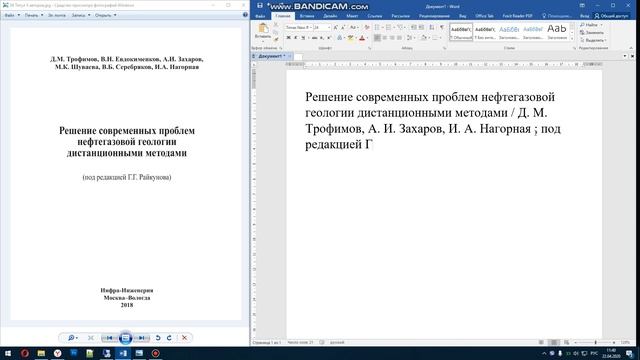Screen dimensions: 640x360
Task: Start slideshow in Photo Viewer
Action: [125, 338]
